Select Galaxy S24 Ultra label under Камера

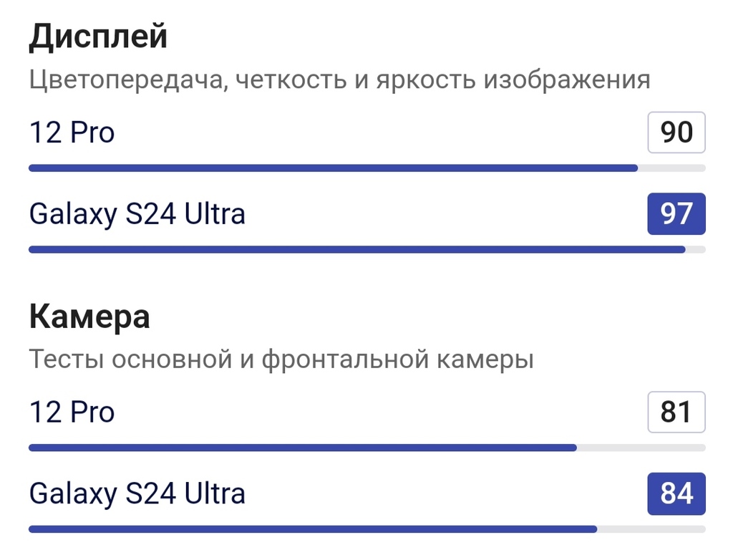point(137,493)
